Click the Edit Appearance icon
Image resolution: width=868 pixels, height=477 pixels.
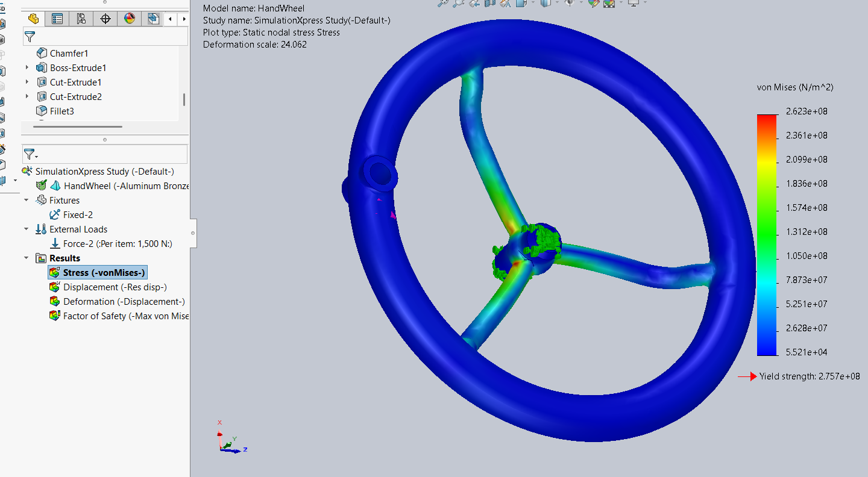pyautogui.click(x=594, y=2)
